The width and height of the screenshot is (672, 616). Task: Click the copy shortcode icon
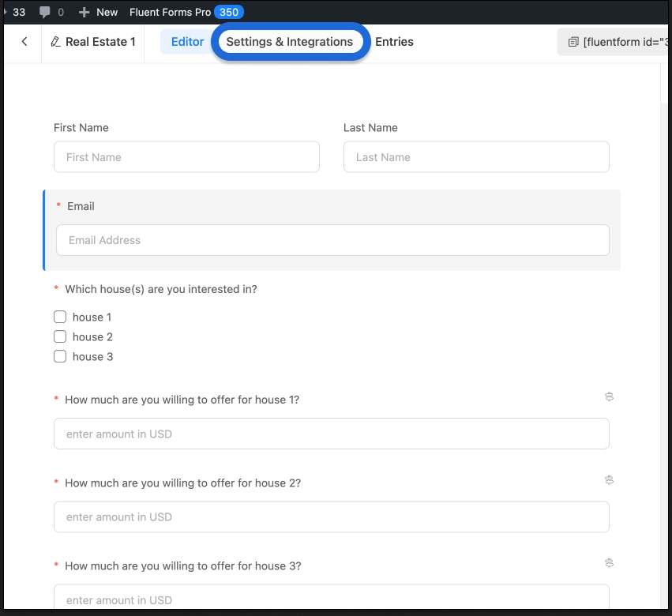tap(573, 42)
